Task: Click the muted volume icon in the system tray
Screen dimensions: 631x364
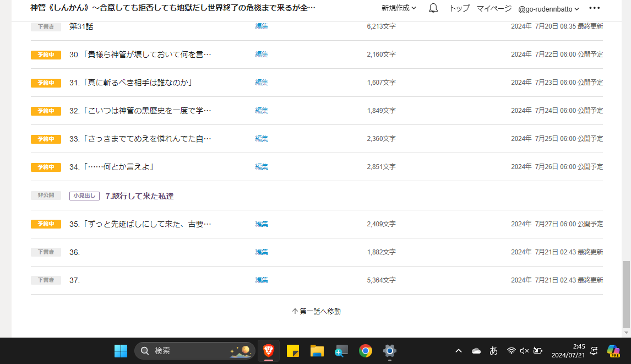Action: (x=524, y=350)
